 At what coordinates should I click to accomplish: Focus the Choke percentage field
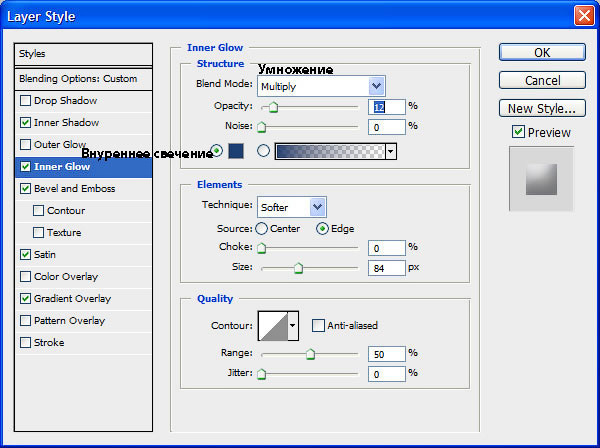[x=386, y=248]
